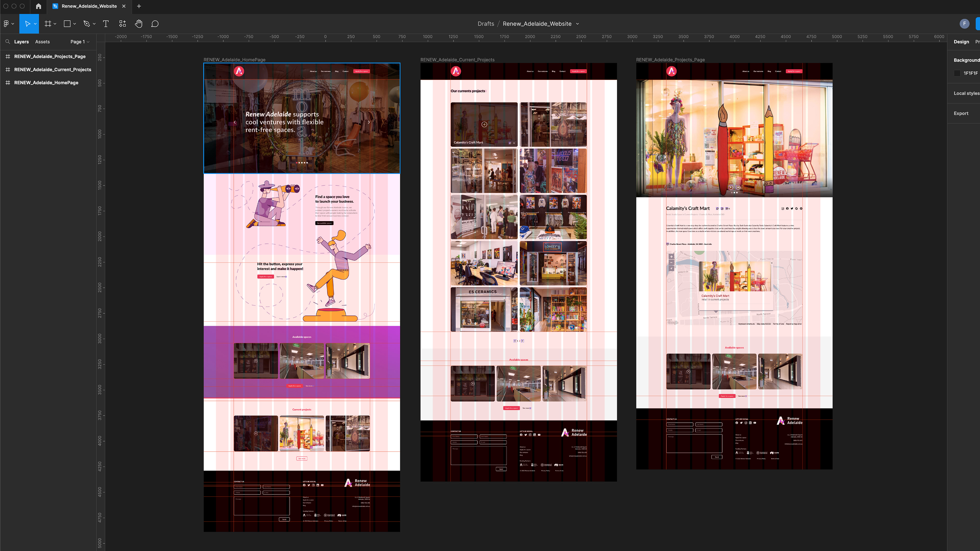Image resolution: width=980 pixels, height=551 pixels.
Task: Go to Figma home icon
Action: coord(39,6)
